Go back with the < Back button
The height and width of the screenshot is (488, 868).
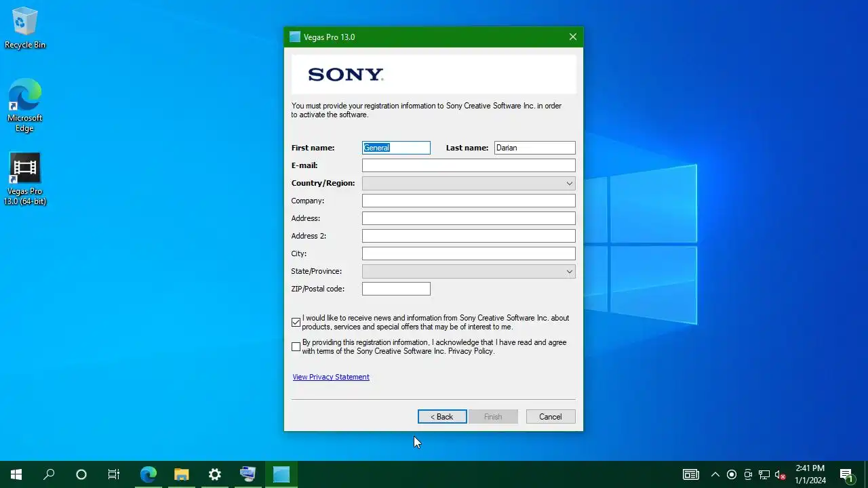tap(442, 417)
